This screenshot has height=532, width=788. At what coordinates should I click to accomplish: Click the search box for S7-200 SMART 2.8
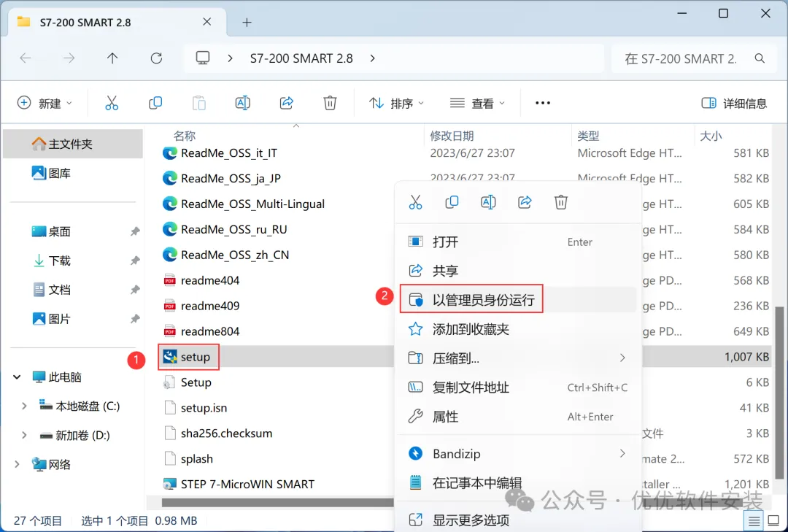pos(695,58)
